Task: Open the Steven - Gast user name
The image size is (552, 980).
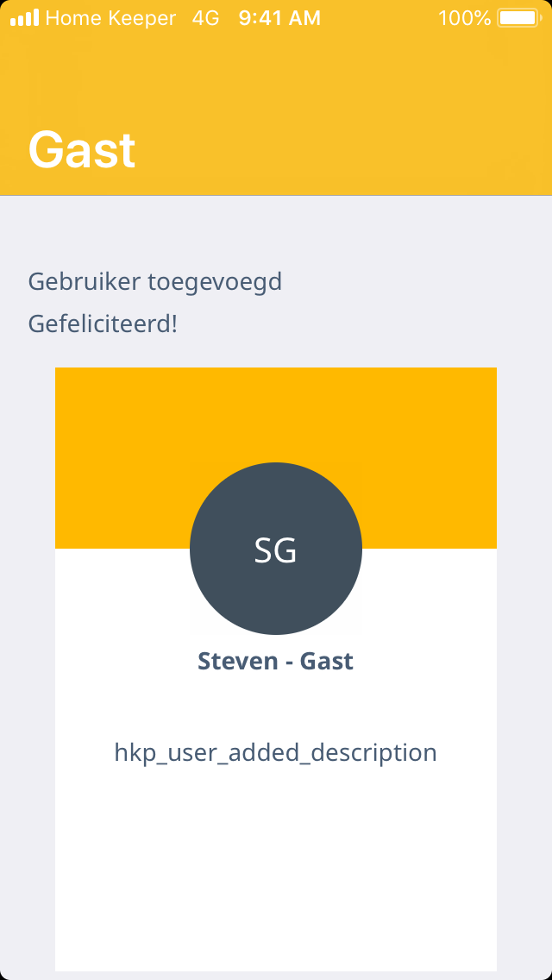Action: click(x=276, y=662)
